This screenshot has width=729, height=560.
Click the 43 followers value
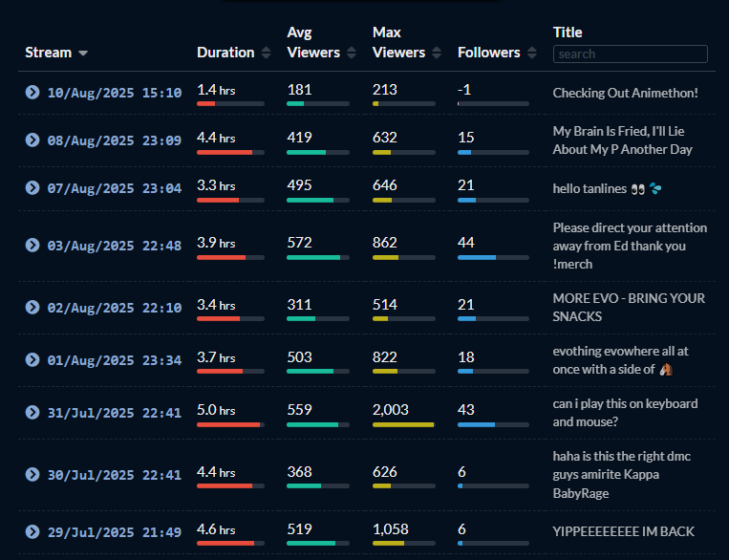coord(466,410)
